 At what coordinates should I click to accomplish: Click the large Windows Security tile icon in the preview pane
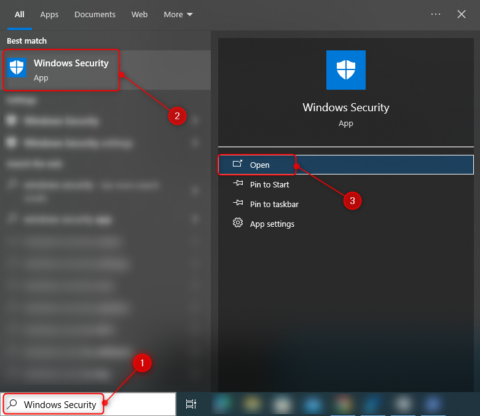[x=346, y=70]
